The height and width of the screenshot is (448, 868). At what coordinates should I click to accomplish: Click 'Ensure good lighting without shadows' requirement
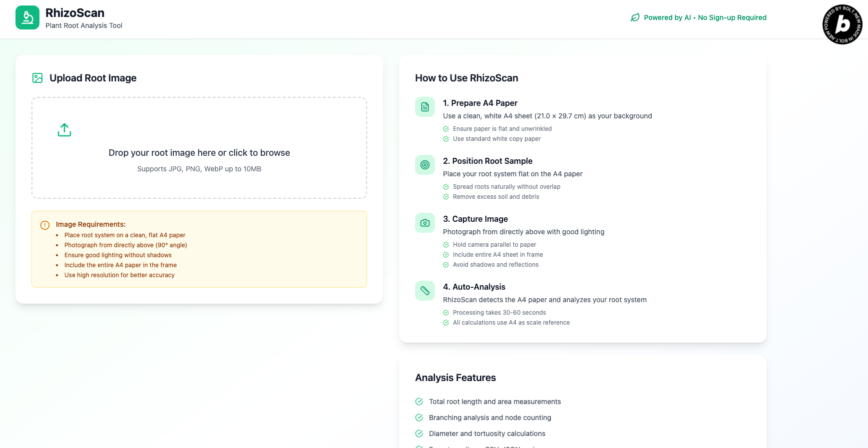(x=118, y=255)
